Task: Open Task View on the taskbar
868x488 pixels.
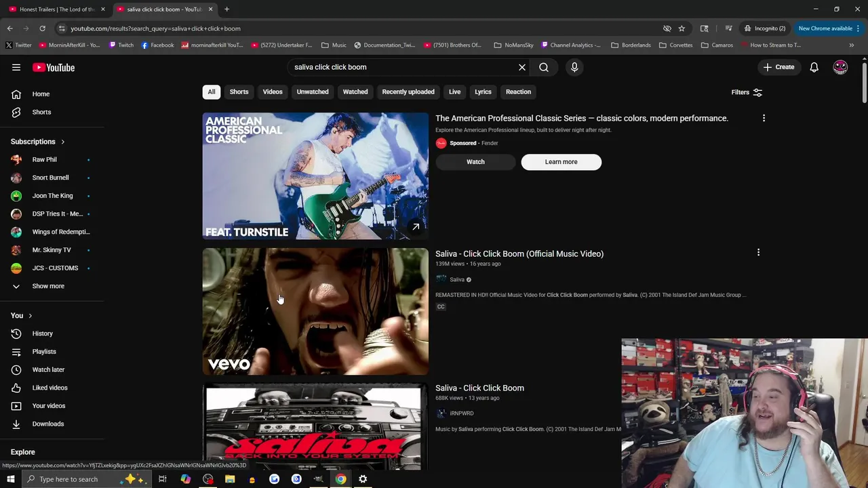Action: tap(163, 479)
